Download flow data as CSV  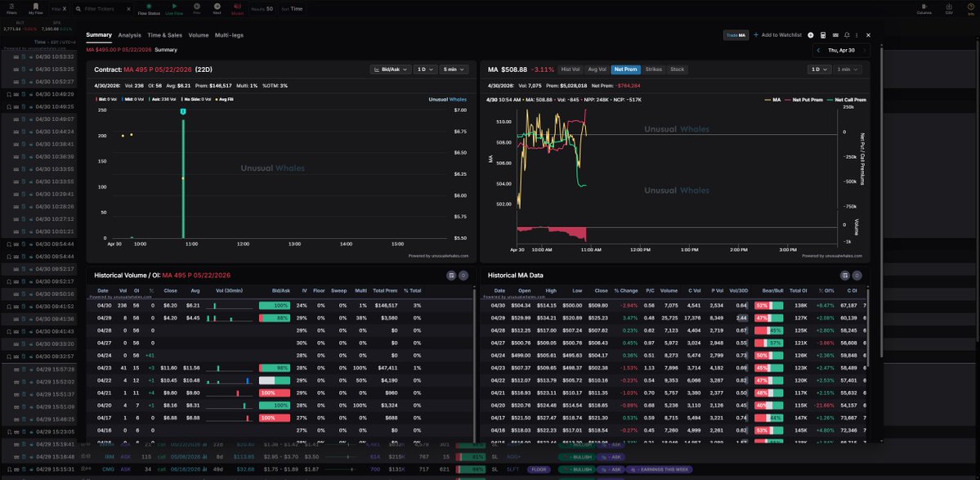pos(949,7)
